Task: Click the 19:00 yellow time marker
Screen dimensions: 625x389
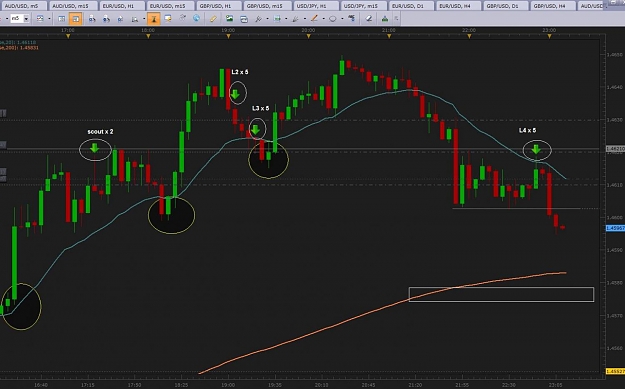Action: tap(228, 36)
